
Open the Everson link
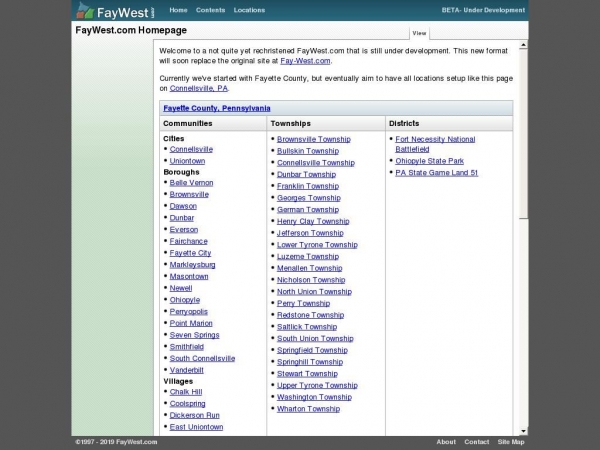coord(184,230)
